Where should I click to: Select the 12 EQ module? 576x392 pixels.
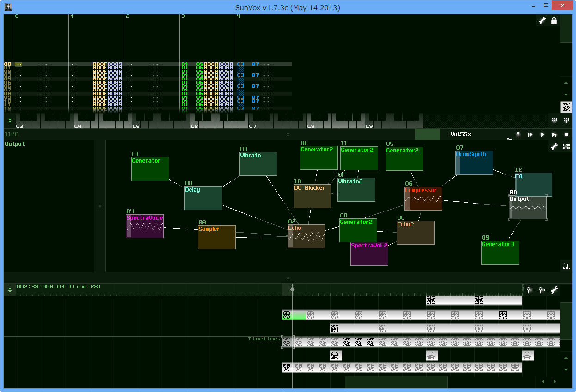click(533, 185)
